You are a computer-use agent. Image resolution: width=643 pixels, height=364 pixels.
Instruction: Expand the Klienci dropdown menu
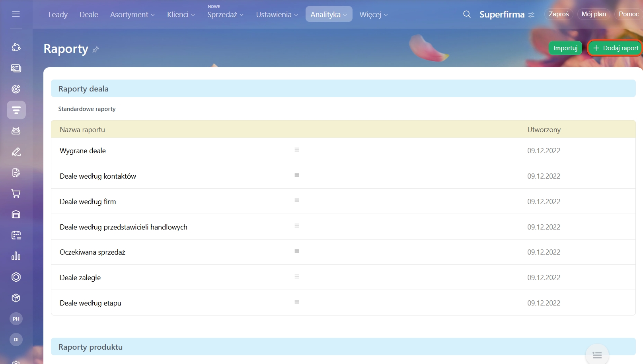click(x=181, y=15)
